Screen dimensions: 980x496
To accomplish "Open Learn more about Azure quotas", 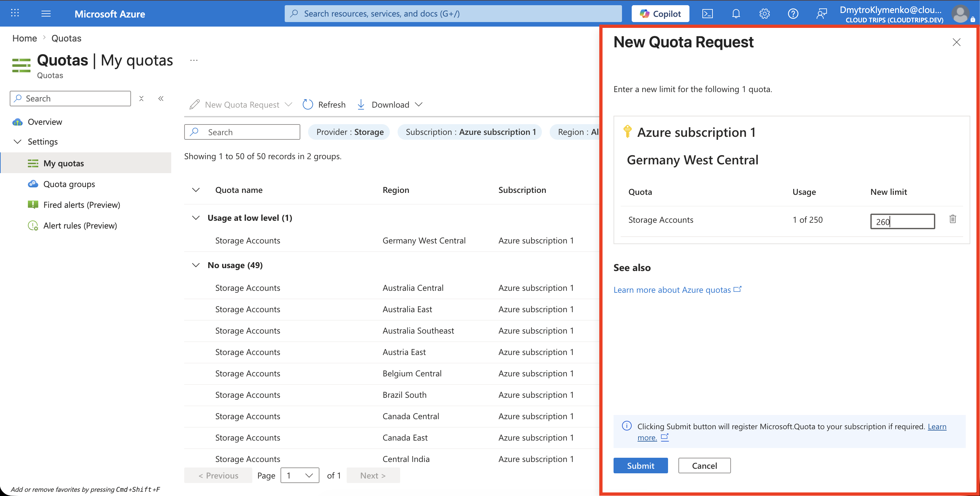I will tap(677, 290).
